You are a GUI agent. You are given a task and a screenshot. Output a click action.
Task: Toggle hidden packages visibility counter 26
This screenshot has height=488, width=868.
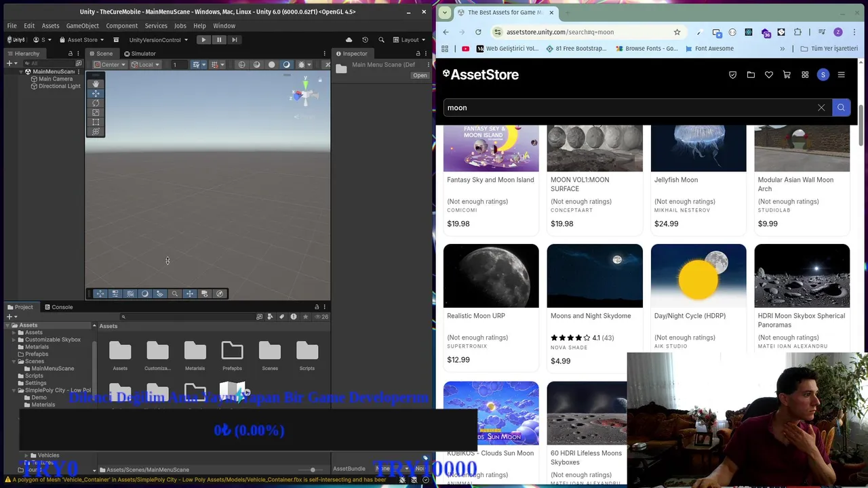coord(322,317)
